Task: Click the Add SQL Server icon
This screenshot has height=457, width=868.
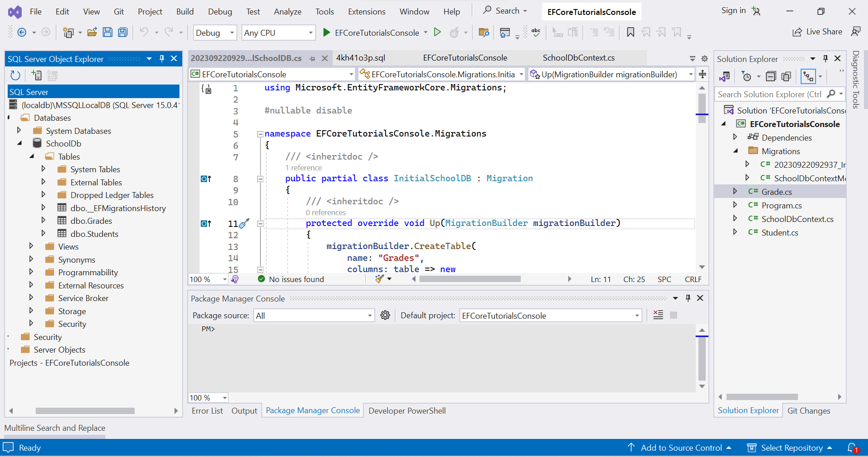Action: point(36,75)
